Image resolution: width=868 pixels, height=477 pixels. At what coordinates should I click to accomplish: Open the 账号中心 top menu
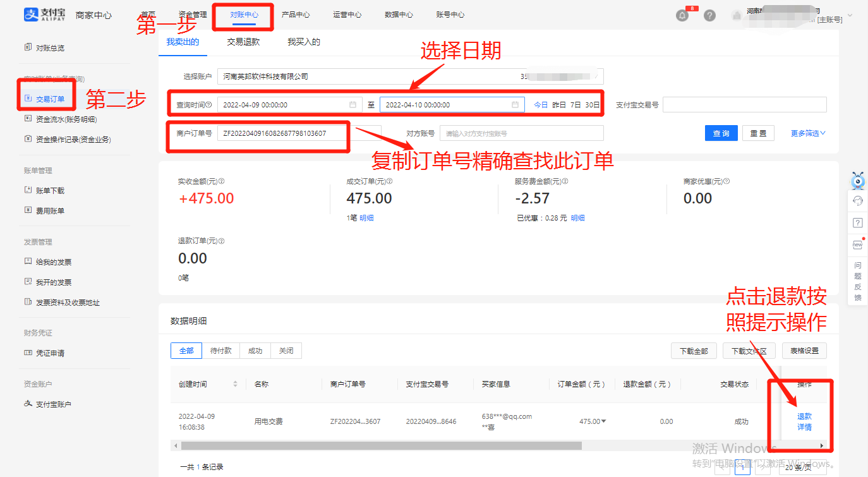(450, 15)
